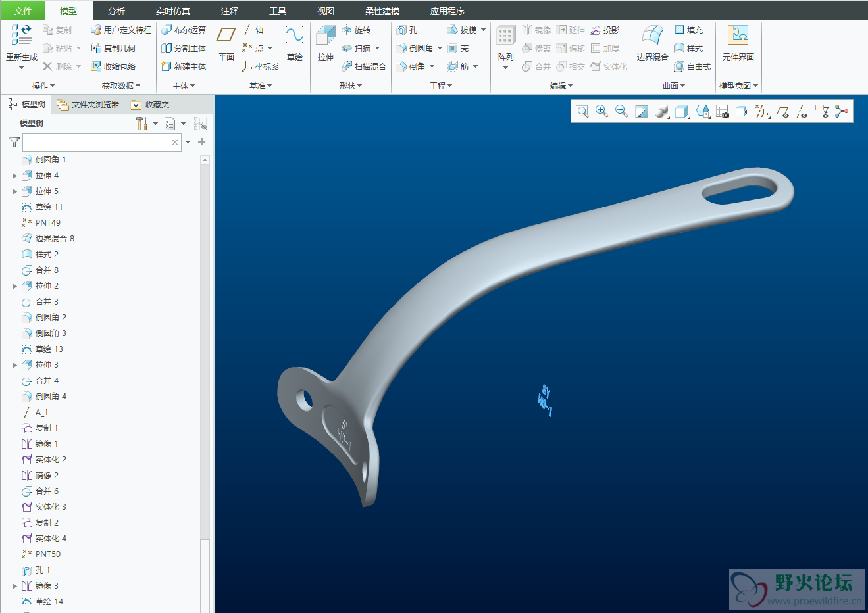The width and height of the screenshot is (868, 613).
Task: Click the add plus icon beside search
Action: pos(202,142)
